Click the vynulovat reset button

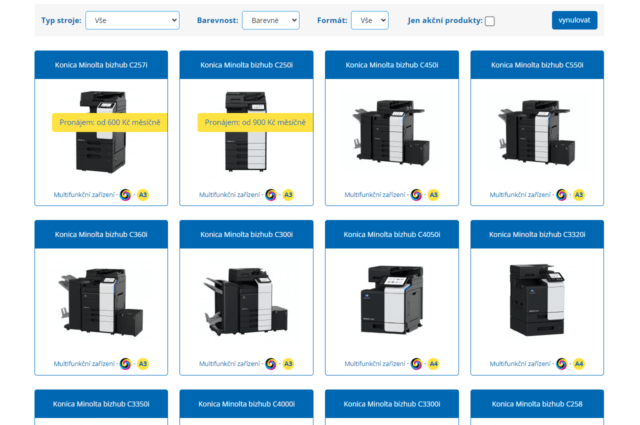pyautogui.click(x=574, y=20)
